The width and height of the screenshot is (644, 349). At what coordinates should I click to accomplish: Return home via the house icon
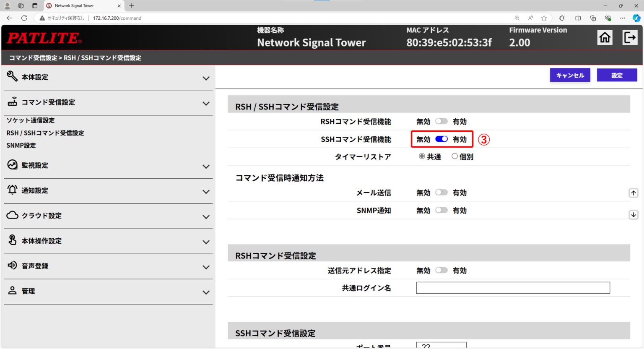pyautogui.click(x=605, y=37)
